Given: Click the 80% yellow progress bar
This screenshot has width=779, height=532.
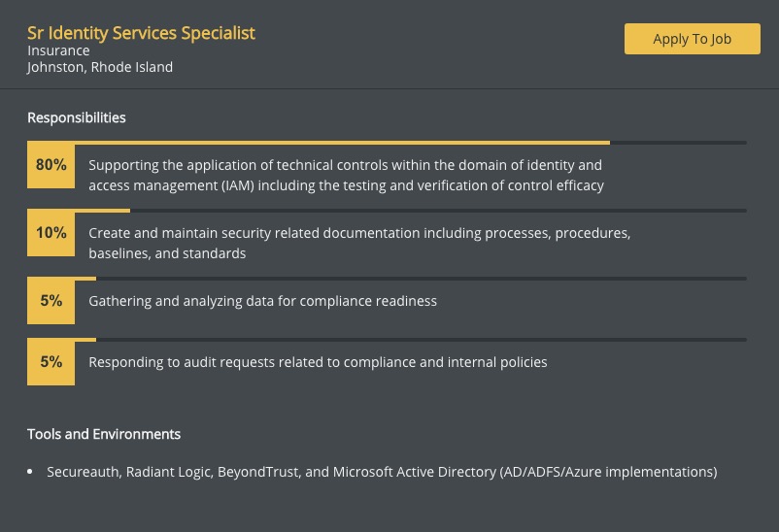Looking at the screenshot, I should coord(387,143).
